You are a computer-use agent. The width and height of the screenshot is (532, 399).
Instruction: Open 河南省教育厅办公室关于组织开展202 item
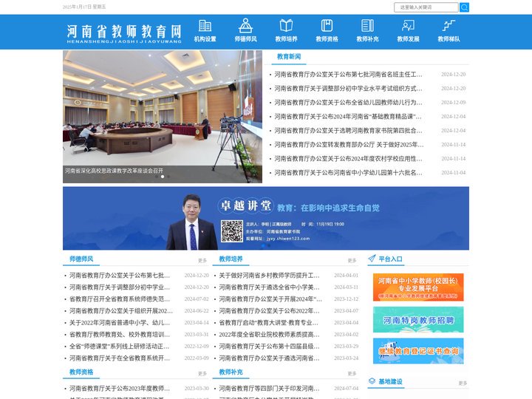click(121, 311)
